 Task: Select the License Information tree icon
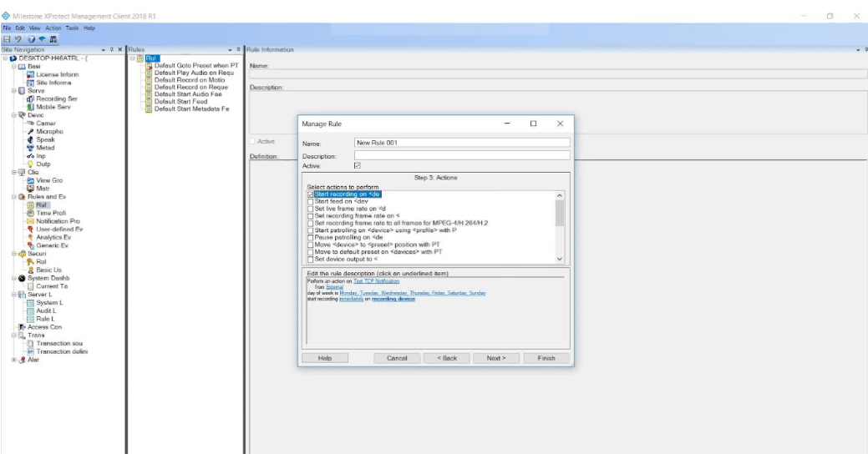pos(30,74)
